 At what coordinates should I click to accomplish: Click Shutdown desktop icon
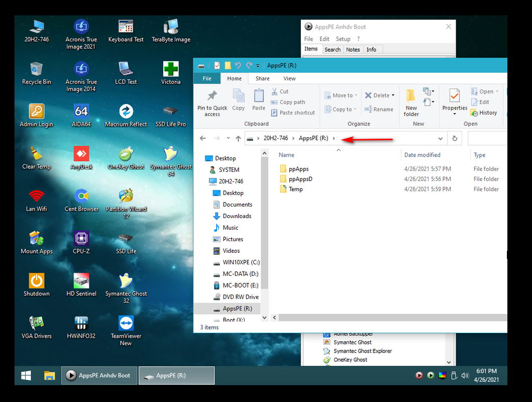click(36, 285)
